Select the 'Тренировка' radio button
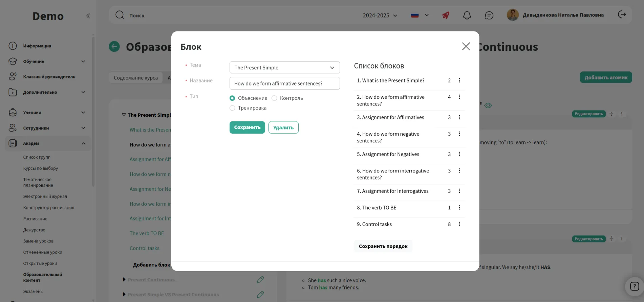Viewport: 644px width, 302px height. [x=232, y=108]
